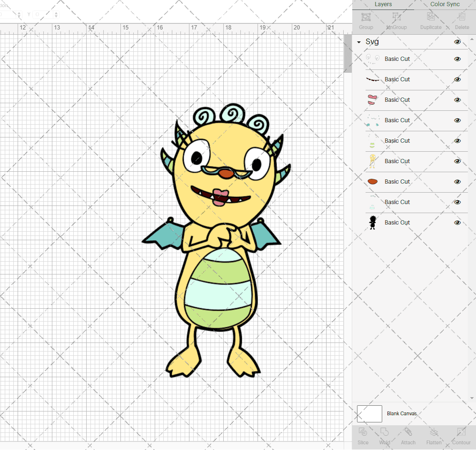Select layer with orange oval nose thumbnail

pyautogui.click(x=416, y=182)
